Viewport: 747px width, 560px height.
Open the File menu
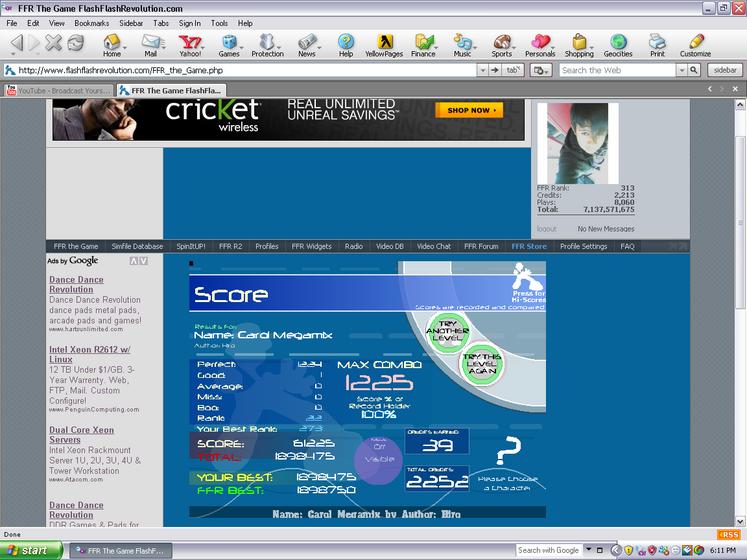point(12,23)
